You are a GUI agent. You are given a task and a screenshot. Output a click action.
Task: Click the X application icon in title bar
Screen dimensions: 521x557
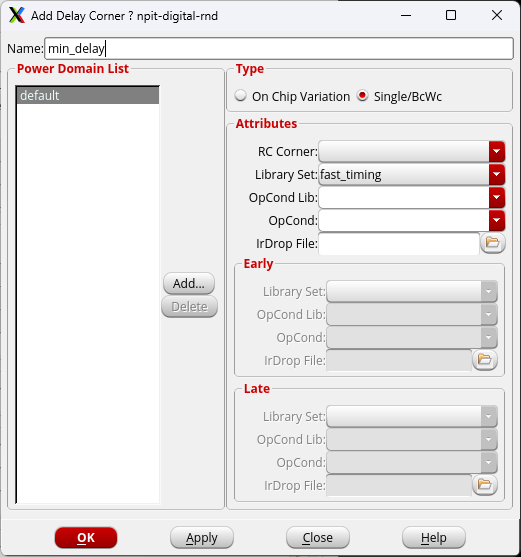click(x=17, y=15)
